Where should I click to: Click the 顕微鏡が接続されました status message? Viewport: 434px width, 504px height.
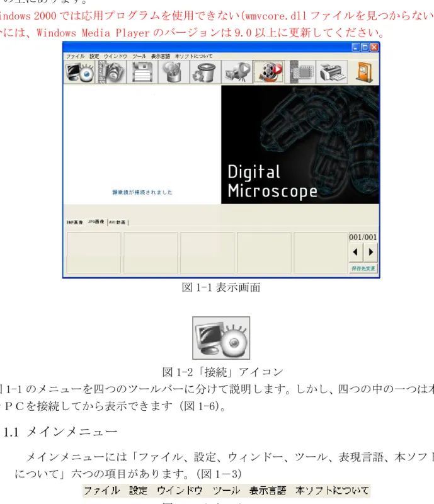[142, 192]
